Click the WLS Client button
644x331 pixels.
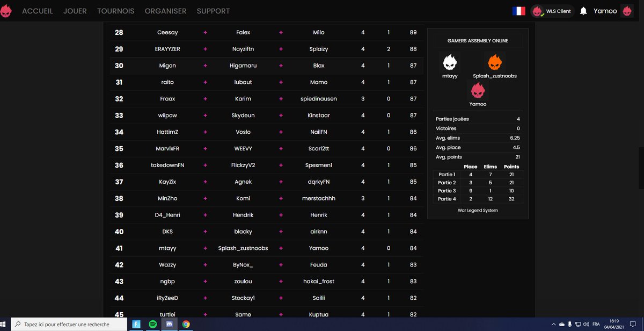point(552,11)
